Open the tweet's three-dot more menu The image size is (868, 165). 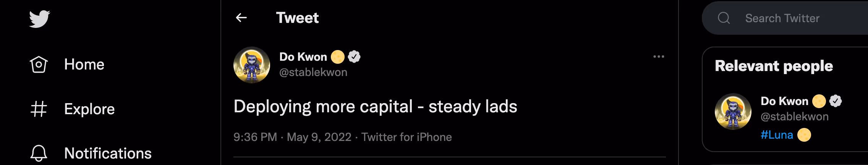(x=659, y=57)
